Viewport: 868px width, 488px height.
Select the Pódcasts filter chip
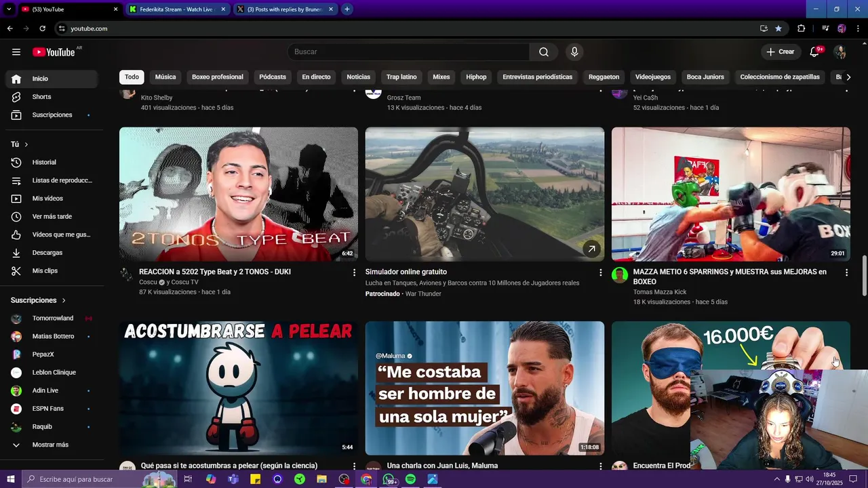point(273,77)
